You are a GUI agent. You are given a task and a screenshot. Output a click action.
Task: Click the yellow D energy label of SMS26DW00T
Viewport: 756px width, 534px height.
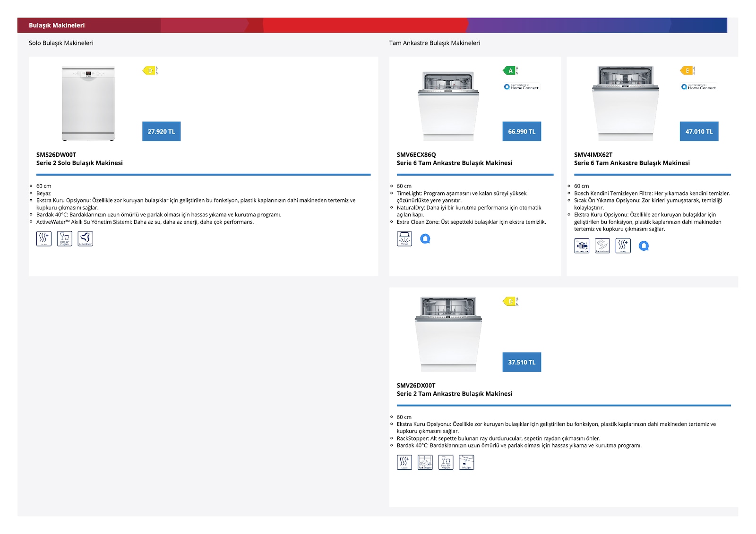click(150, 70)
